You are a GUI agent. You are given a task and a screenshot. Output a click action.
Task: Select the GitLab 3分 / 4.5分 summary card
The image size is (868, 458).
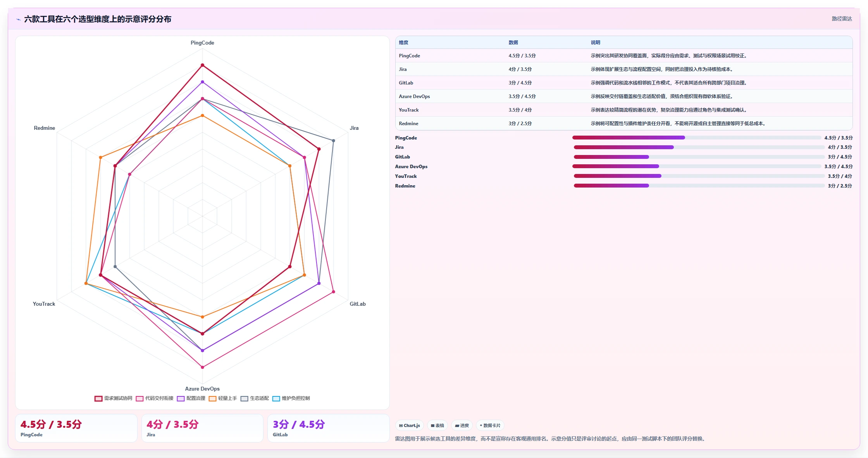[x=328, y=428]
